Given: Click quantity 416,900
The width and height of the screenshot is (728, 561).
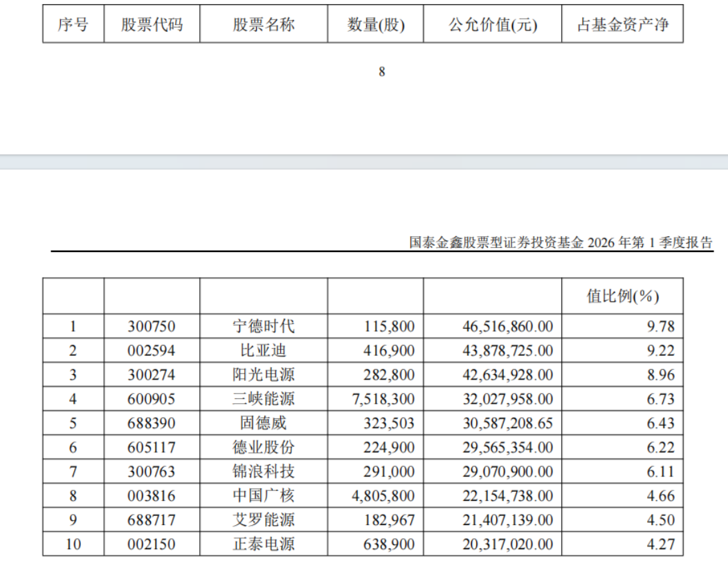Looking at the screenshot, I should coord(389,350).
